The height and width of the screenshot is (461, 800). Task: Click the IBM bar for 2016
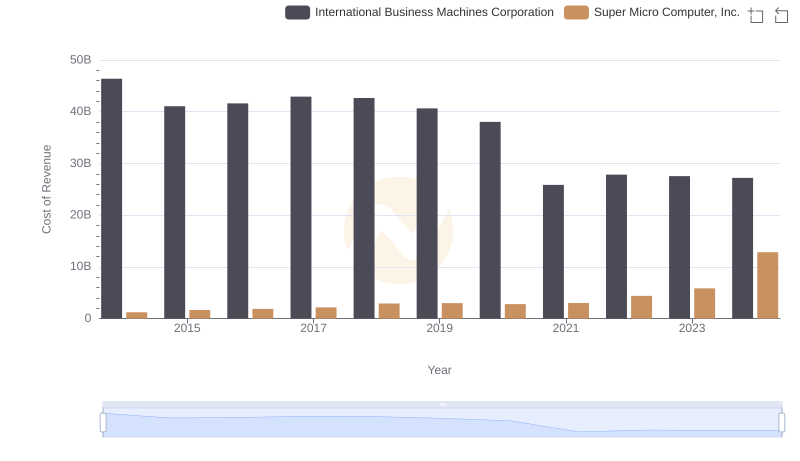pos(238,211)
